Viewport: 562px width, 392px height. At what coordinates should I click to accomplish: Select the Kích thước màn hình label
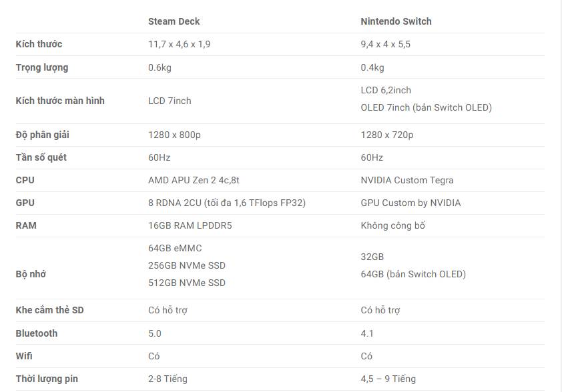(x=60, y=101)
